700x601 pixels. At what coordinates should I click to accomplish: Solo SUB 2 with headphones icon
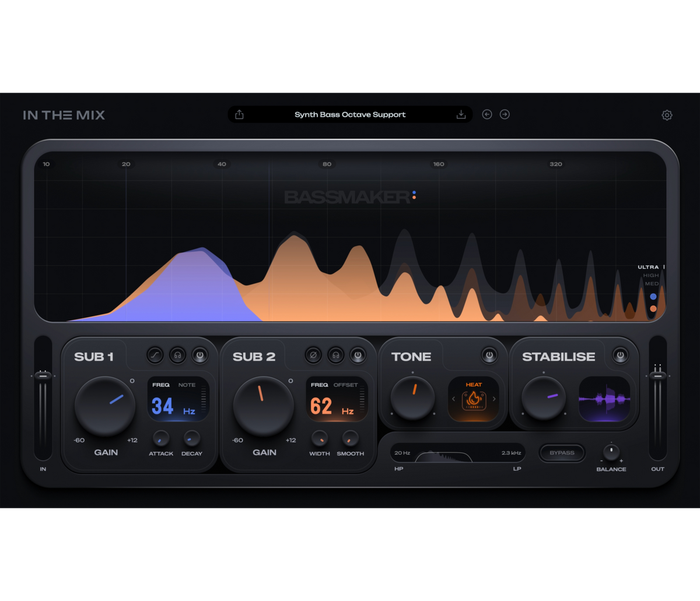coord(335,354)
